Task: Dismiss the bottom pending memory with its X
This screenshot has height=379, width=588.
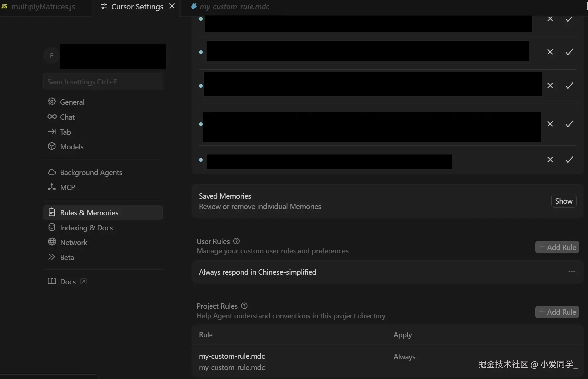Action: pos(550,160)
